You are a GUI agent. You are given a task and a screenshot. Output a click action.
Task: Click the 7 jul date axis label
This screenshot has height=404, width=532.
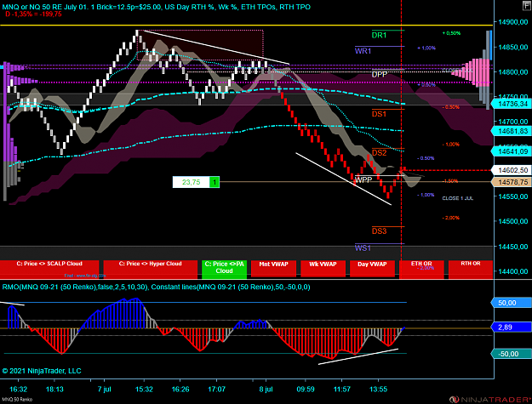pyautogui.click(x=105, y=389)
